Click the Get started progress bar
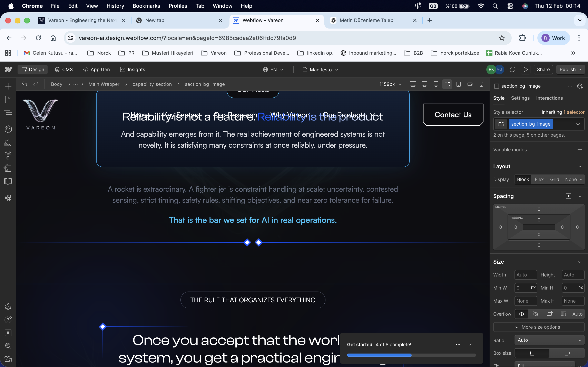The width and height of the screenshot is (588, 367). click(411, 355)
